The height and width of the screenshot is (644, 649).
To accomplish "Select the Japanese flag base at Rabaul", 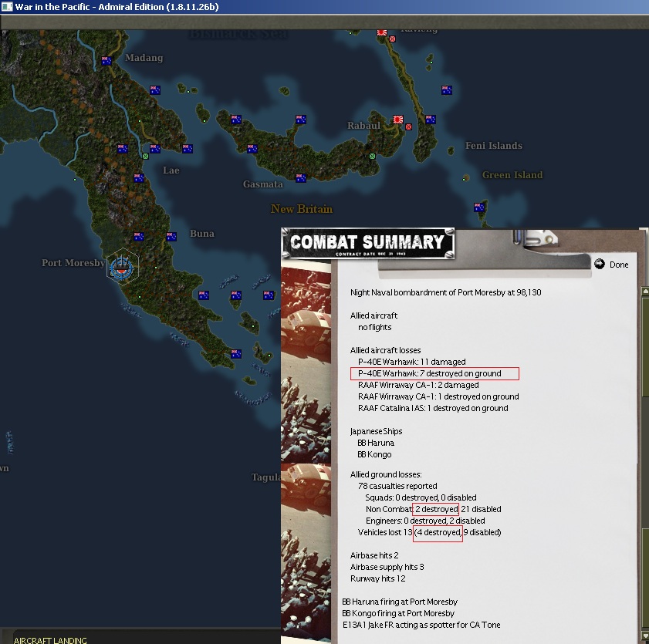I will pyautogui.click(x=398, y=120).
